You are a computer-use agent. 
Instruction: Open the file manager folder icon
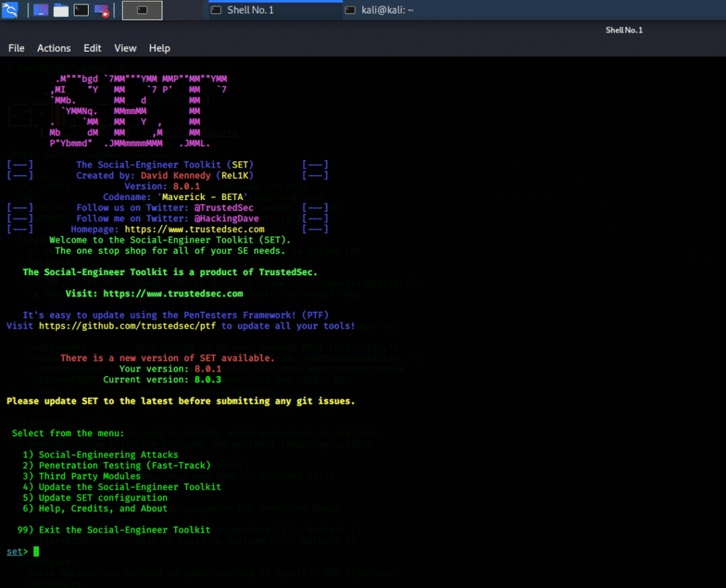(61, 10)
